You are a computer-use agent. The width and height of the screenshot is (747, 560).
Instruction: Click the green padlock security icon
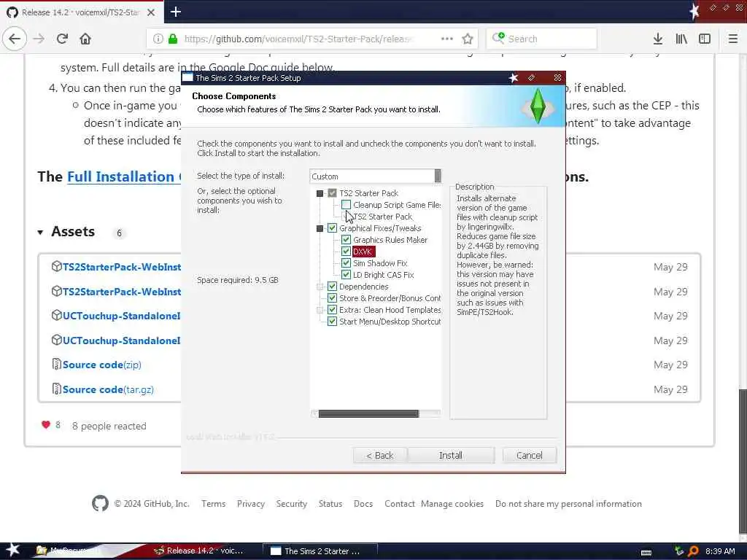point(173,39)
